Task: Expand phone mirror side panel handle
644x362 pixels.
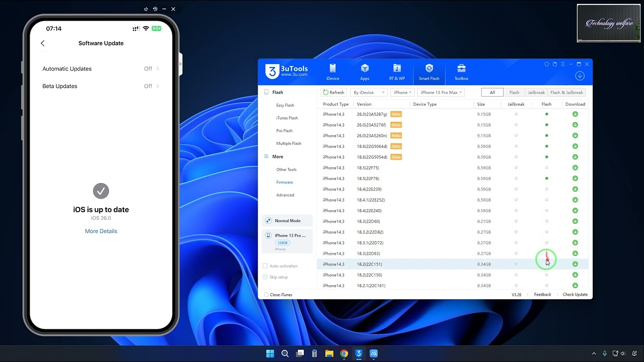Action: click(x=180, y=64)
